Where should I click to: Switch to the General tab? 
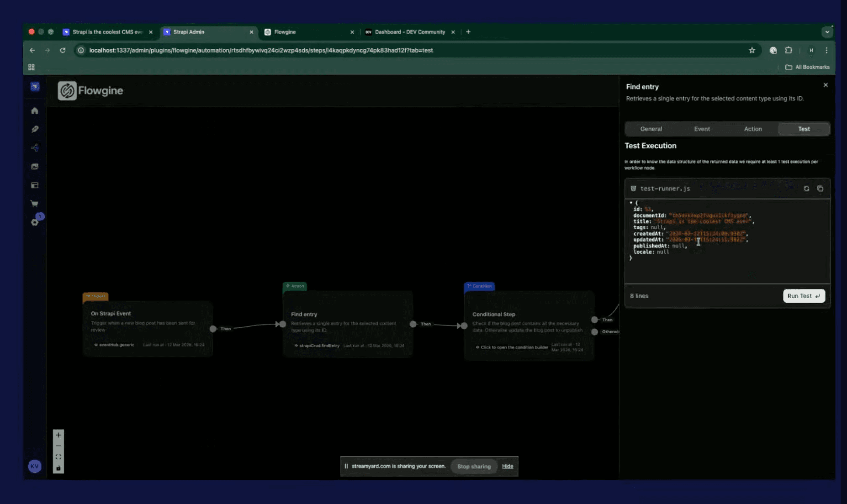[x=651, y=129]
